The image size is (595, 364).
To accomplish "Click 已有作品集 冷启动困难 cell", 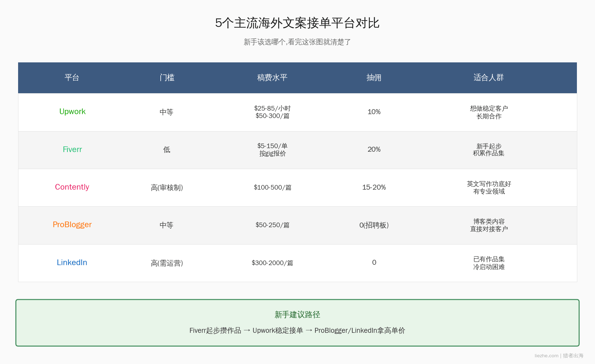I will click(x=489, y=263).
